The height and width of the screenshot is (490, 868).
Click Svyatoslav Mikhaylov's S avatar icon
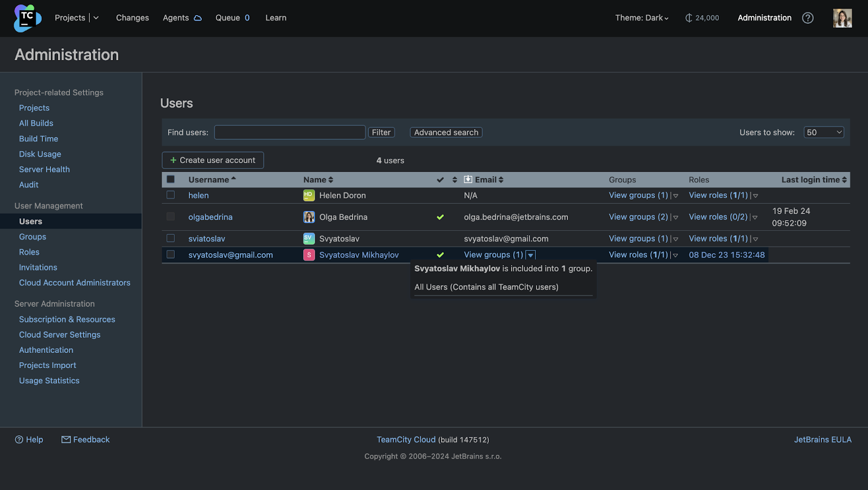[309, 255]
